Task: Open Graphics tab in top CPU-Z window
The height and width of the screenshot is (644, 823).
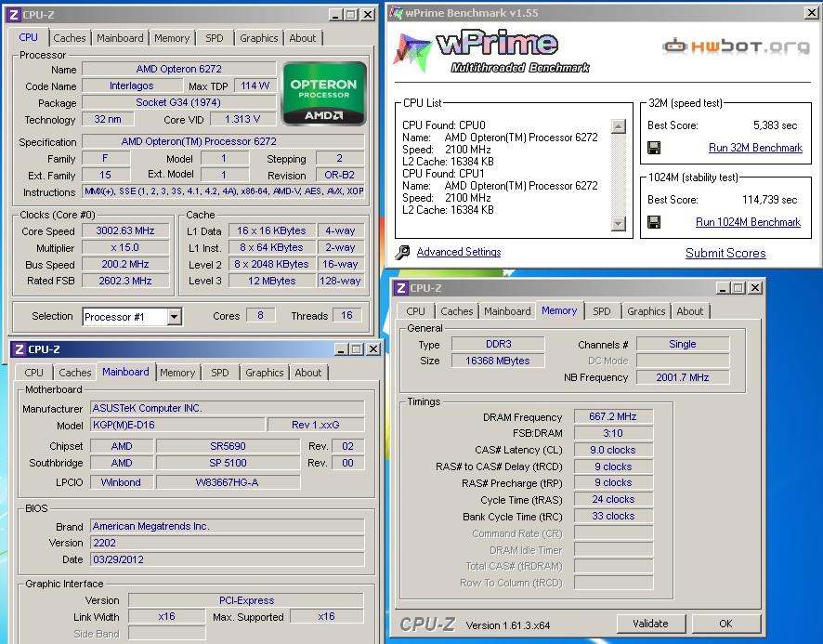Action: [259, 38]
